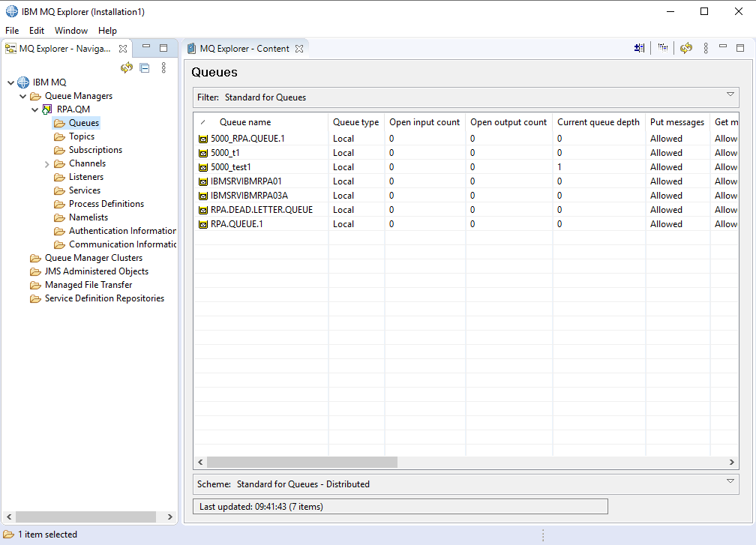Collapse the RPA.QM queue manager node

point(34,109)
